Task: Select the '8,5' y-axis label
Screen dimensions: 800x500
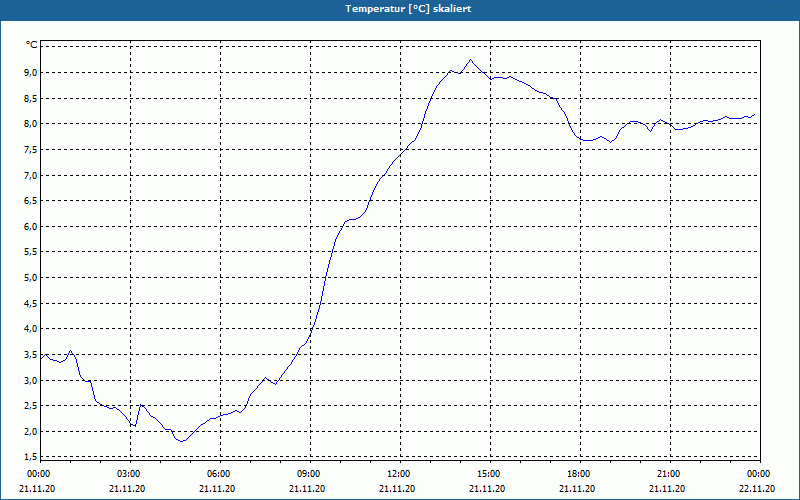Action: 32,98
